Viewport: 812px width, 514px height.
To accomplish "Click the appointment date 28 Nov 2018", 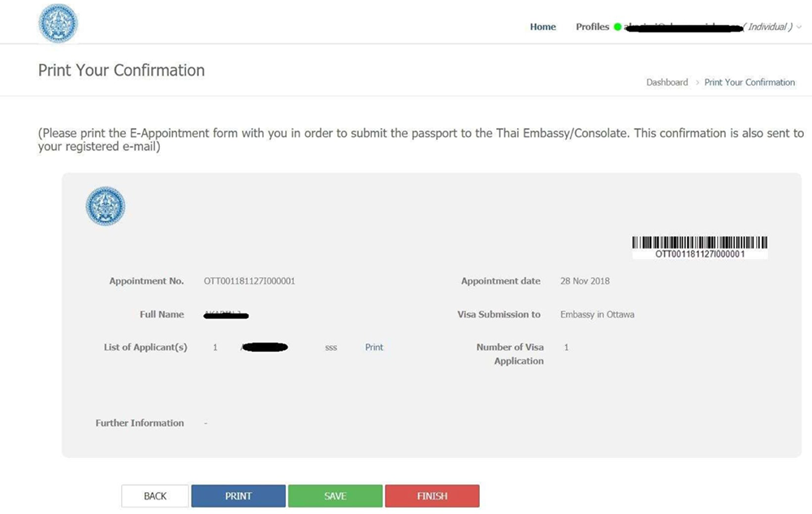I will 585,281.
